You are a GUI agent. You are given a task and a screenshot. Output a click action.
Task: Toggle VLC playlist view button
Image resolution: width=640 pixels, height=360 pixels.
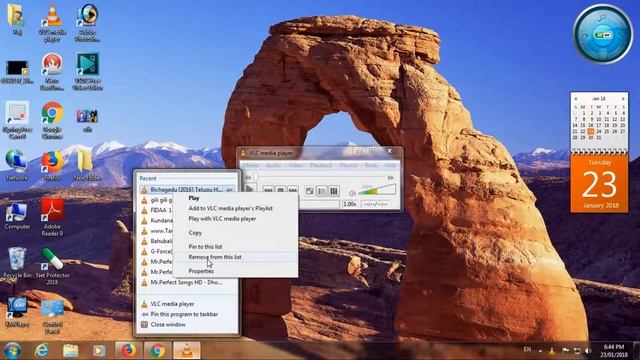pos(322,191)
